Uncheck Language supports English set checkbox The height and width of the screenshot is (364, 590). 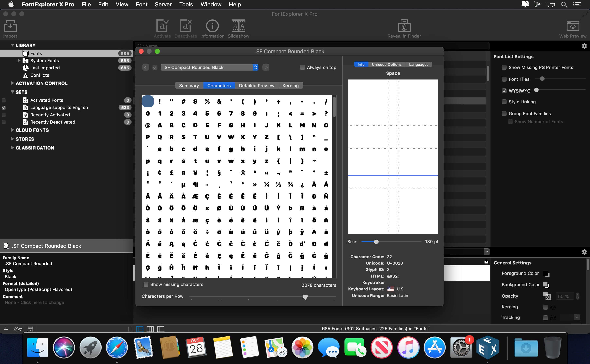tap(4, 108)
